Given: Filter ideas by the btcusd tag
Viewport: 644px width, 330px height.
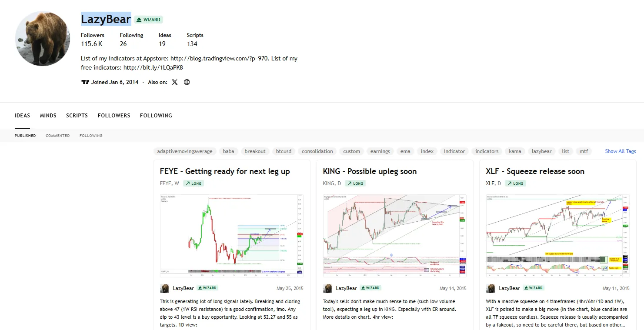Looking at the screenshot, I should click(284, 151).
